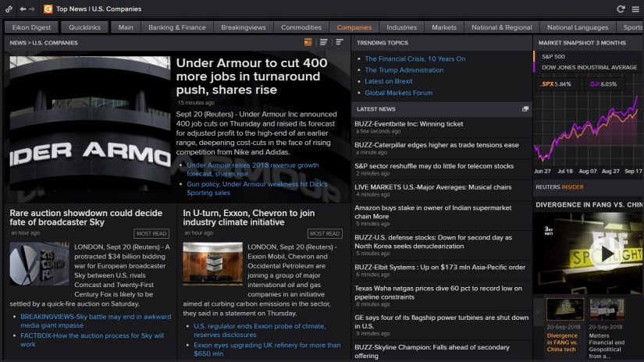Select S&P 500 in market snapshot legend
The height and width of the screenshot is (362, 644).
(553, 57)
